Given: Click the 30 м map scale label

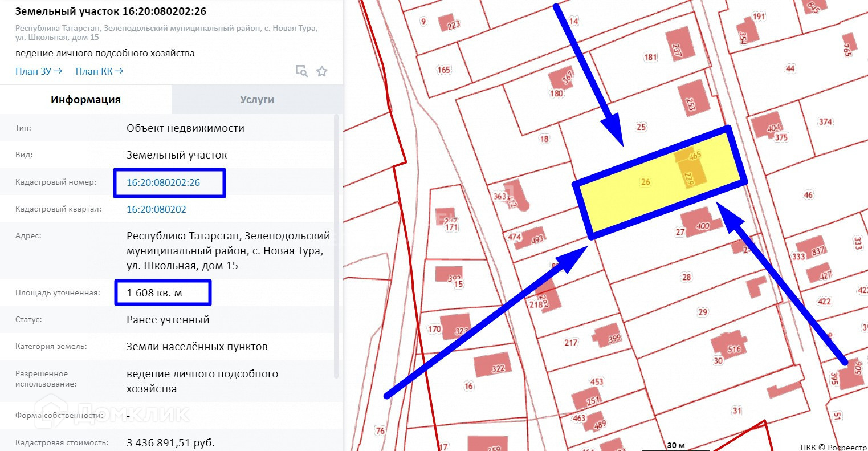Looking at the screenshot, I should point(676,445).
